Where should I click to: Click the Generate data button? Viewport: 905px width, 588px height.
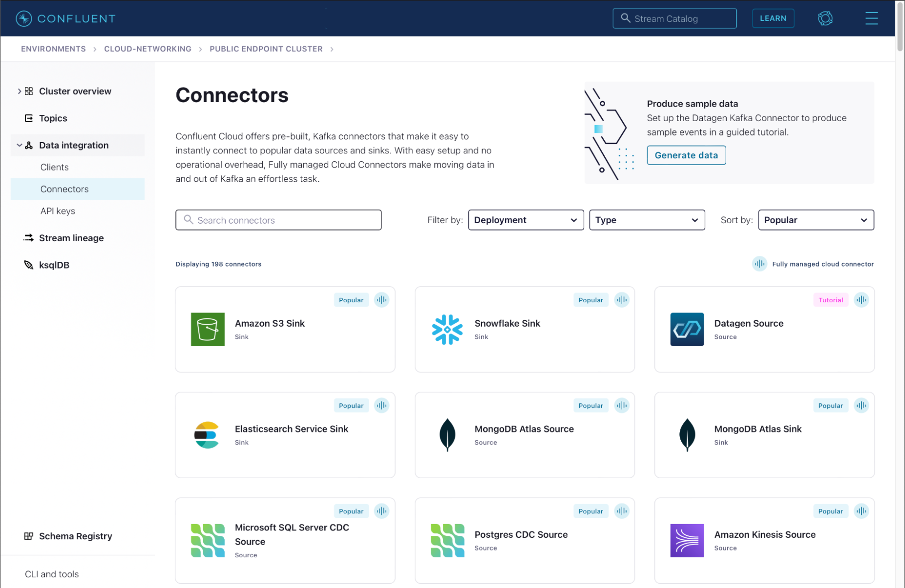pos(686,155)
